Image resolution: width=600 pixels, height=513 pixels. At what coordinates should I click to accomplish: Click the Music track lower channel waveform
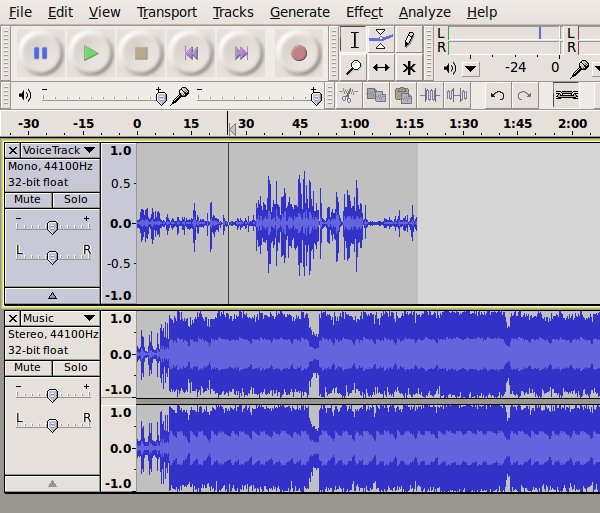[367, 448]
